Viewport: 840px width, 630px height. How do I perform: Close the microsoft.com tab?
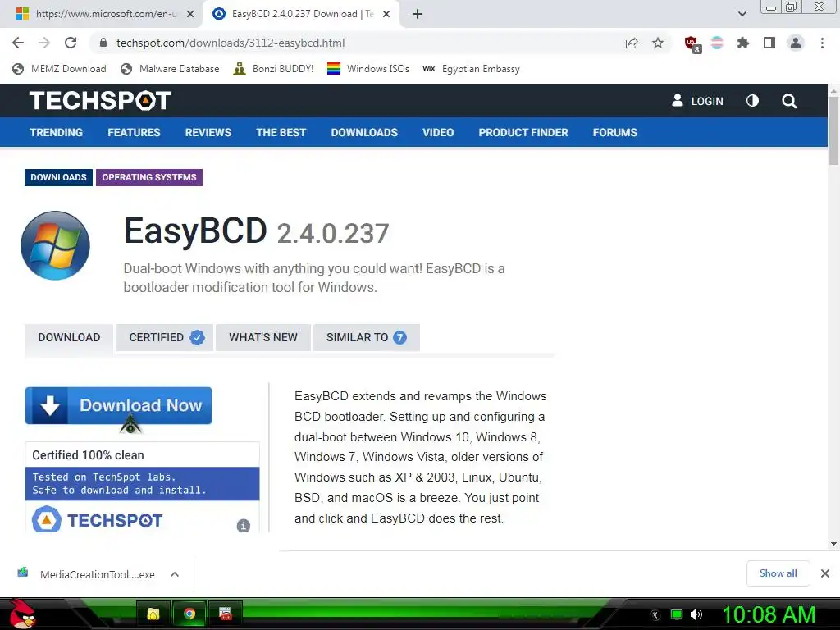[190, 14]
